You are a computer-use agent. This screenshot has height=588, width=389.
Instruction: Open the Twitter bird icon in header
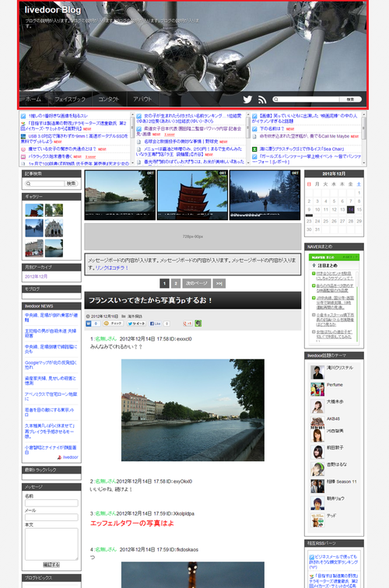pos(247,100)
